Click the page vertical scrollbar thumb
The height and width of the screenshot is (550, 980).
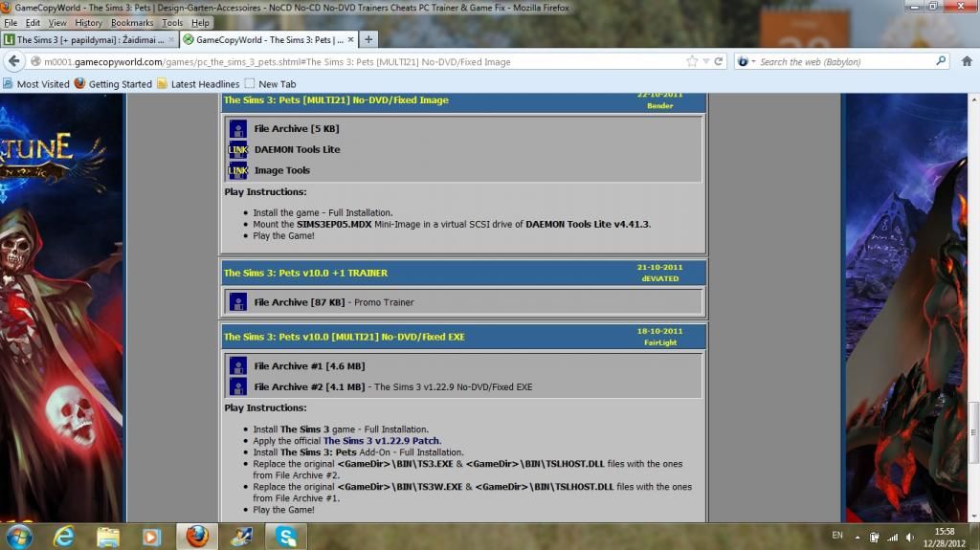973,432
